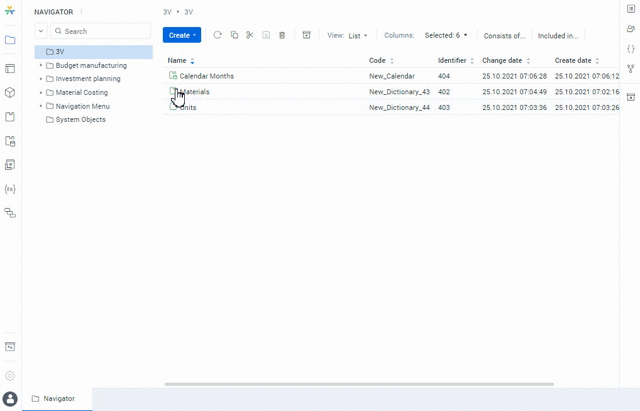
Task: Click the archive box toolbar icon
Action: click(307, 35)
